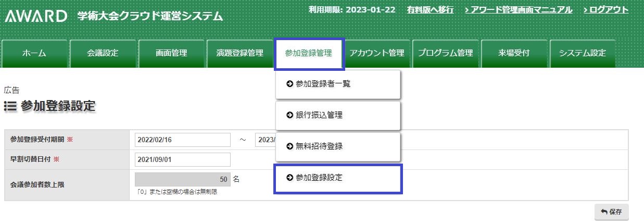Open 無料招待登録 from the dropdown menu

point(338,146)
